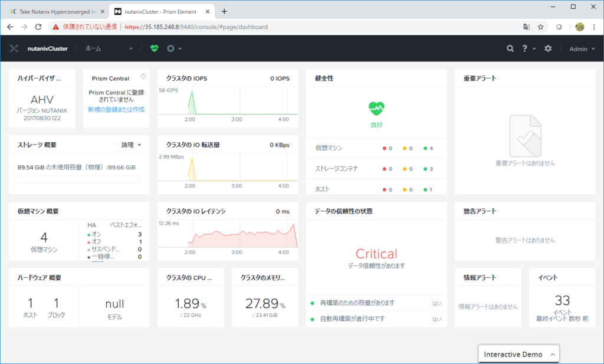Click the 1.89% CPU usage value
This screenshot has width=604, height=364.
(x=191, y=304)
